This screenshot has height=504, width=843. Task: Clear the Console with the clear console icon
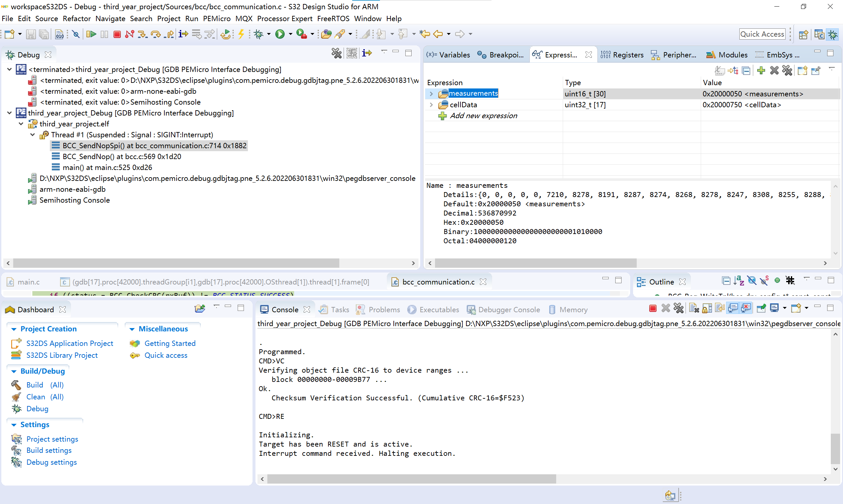pyautogui.click(x=694, y=308)
